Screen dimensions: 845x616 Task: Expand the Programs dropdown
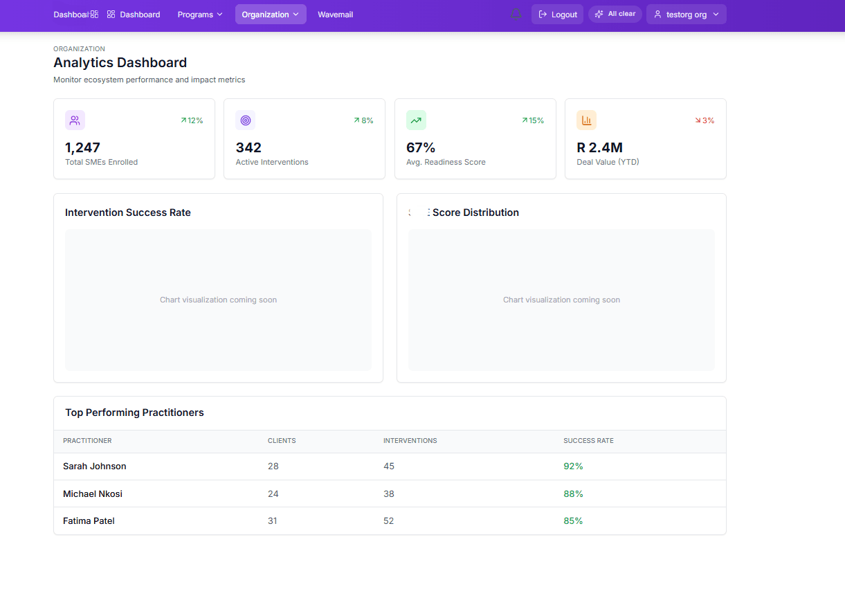(199, 14)
